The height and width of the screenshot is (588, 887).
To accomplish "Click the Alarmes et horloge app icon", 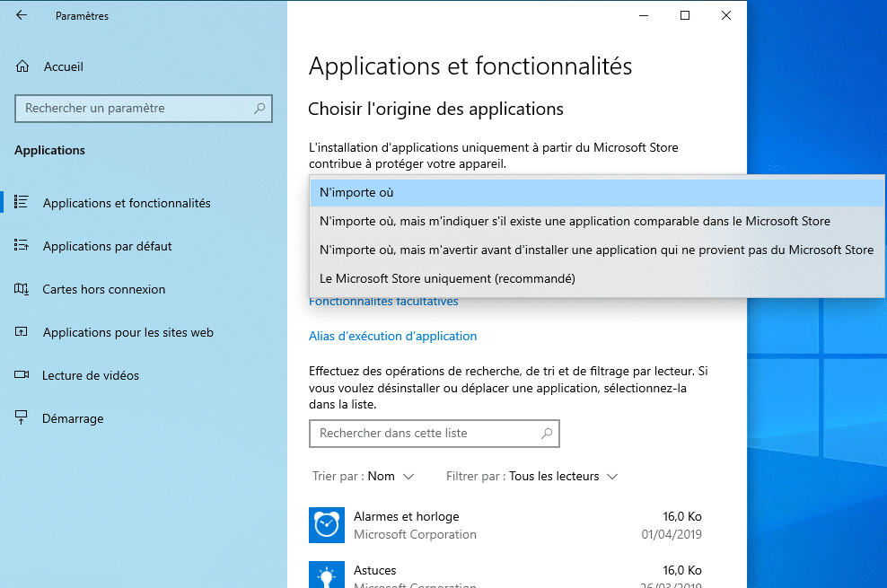I will tap(327, 525).
